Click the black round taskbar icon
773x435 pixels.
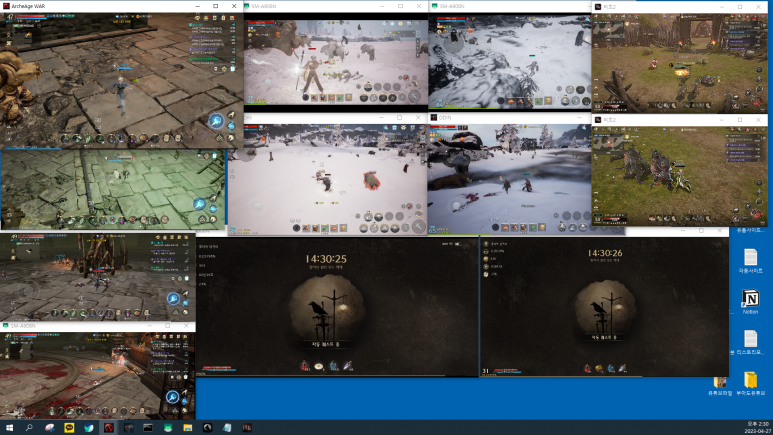(208, 428)
